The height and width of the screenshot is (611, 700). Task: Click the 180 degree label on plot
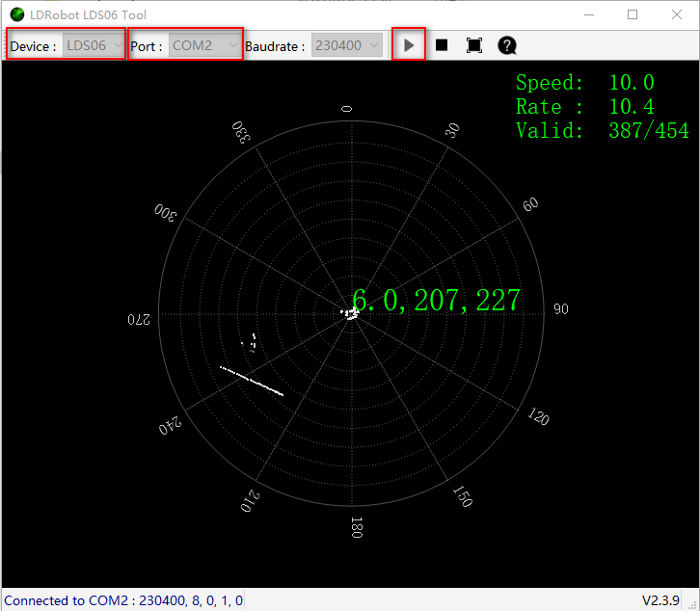pos(356,527)
